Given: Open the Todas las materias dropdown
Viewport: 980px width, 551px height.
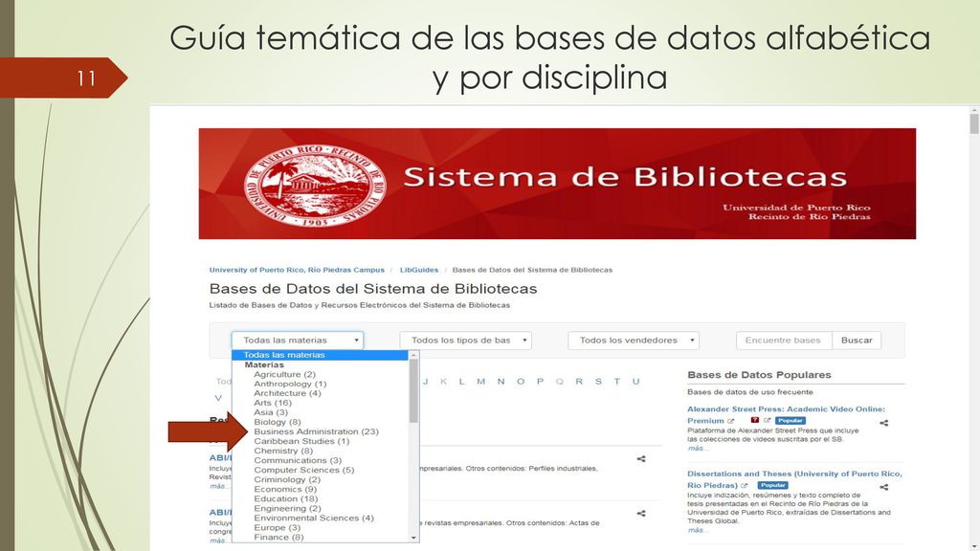Looking at the screenshot, I should coord(298,341).
